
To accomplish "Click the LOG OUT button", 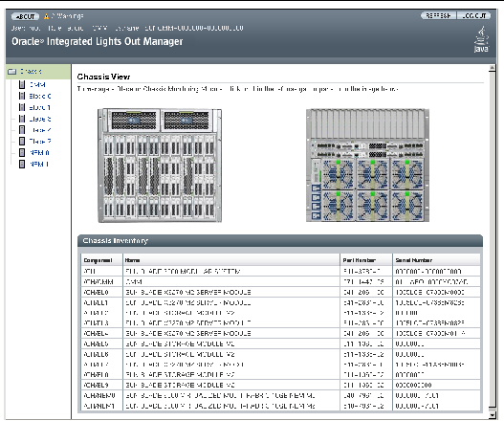I will point(473,15).
